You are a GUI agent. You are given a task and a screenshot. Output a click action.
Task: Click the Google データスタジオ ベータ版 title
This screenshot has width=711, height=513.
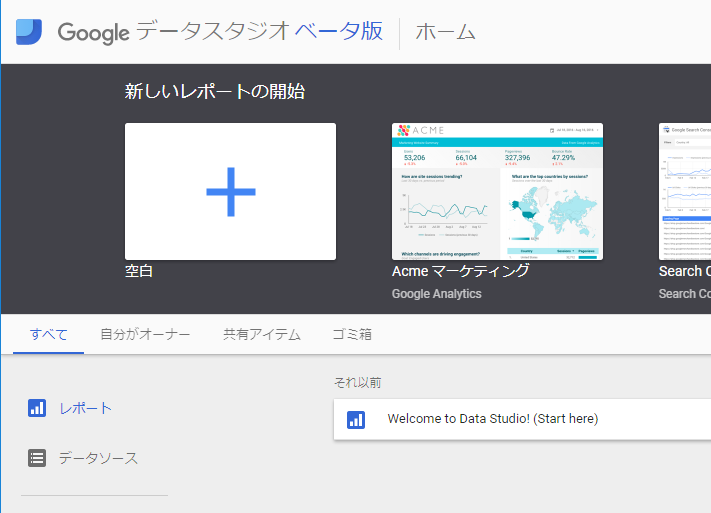click(220, 32)
